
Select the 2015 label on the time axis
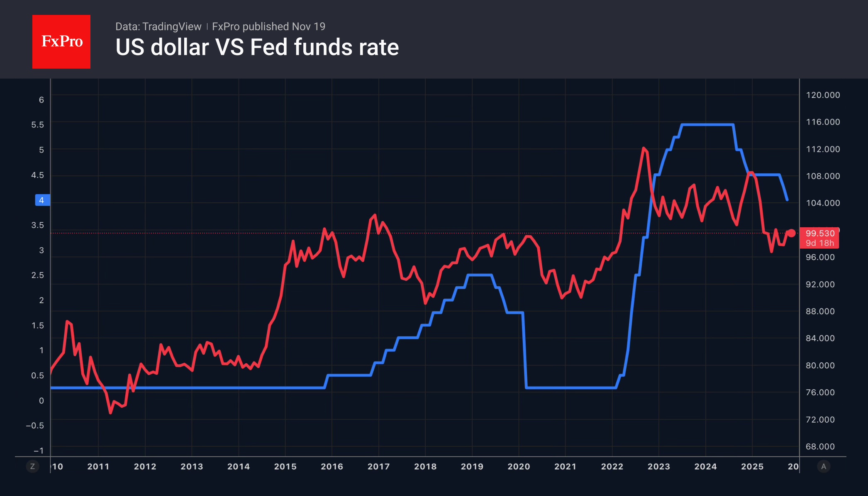pyautogui.click(x=285, y=467)
